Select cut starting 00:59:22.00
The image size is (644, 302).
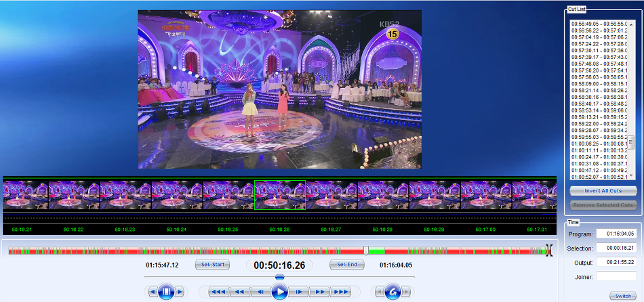pos(599,123)
